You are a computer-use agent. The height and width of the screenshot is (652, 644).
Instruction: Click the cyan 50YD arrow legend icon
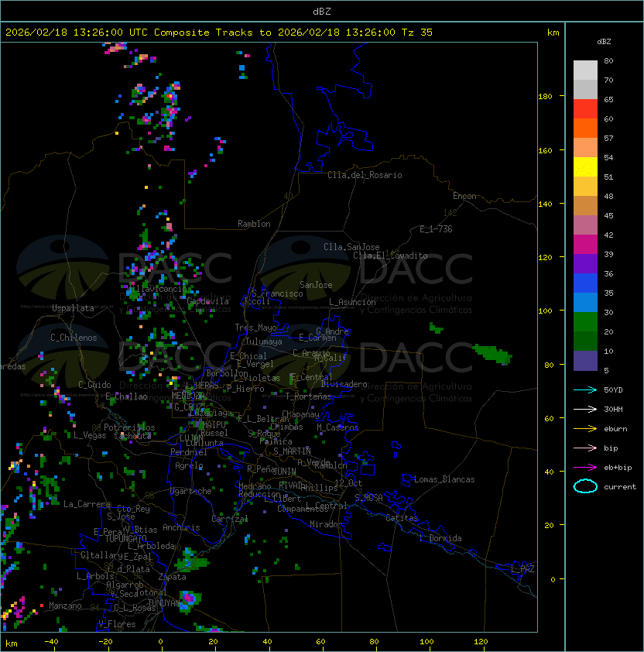(585, 389)
